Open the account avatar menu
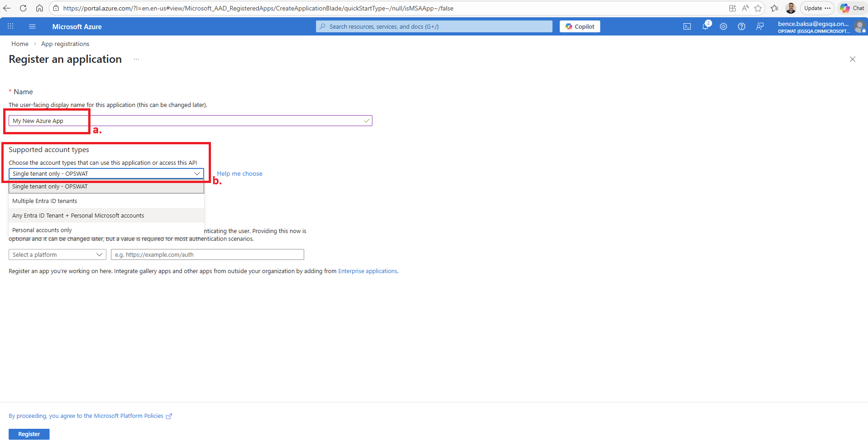The image size is (868, 447). click(x=859, y=26)
